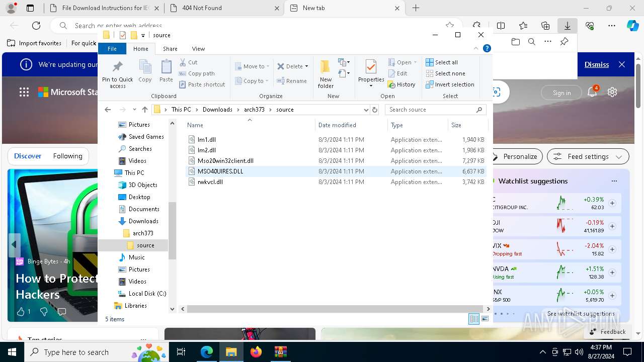Switch to the View ribbon tab
Viewport: 644px width, 362px height.
tap(198, 49)
